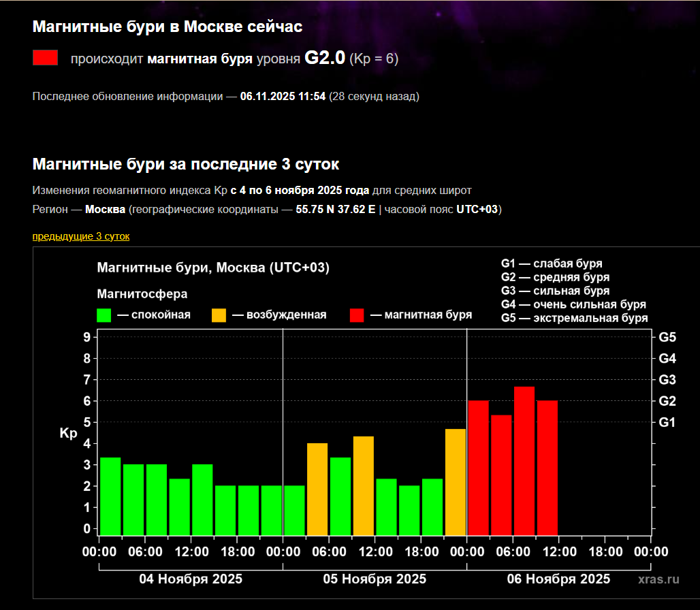
Task: Click the last update timestamp "06.11.2025 11:54"
Action: pos(283,97)
